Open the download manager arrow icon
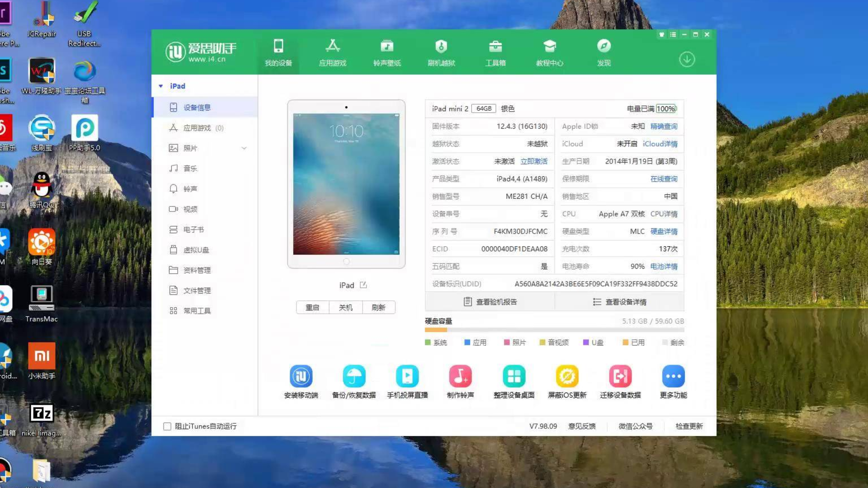This screenshot has width=868, height=488. pyautogui.click(x=687, y=59)
